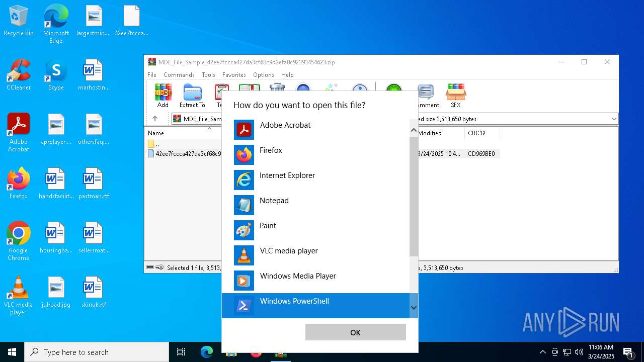Select aprplayer image file on desktop

(x=56, y=130)
